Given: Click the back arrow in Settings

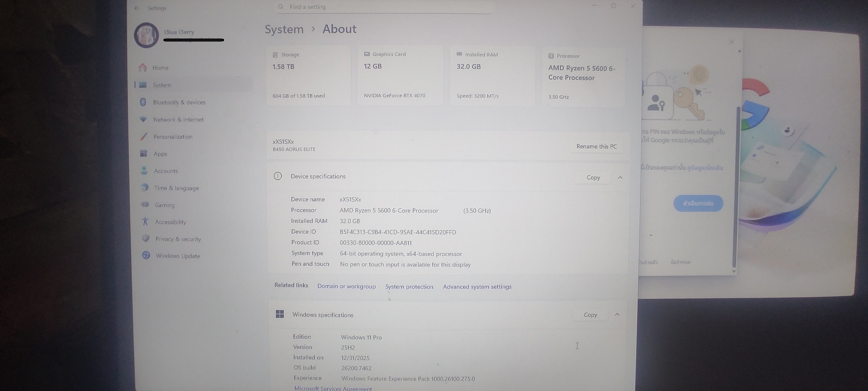Looking at the screenshot, I should pyautogui.click(x=136, y=8).
